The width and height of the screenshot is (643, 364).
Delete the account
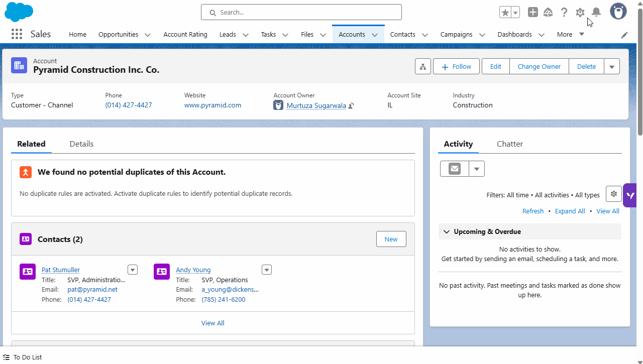(x=586, y=66)
